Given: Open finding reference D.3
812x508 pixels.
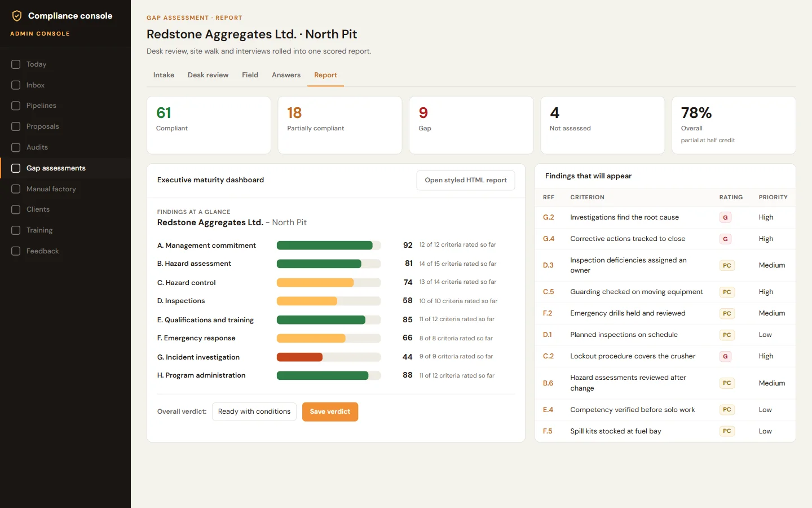Looking at the screenshot, I should pyautogui.click(x=548, y=265).
